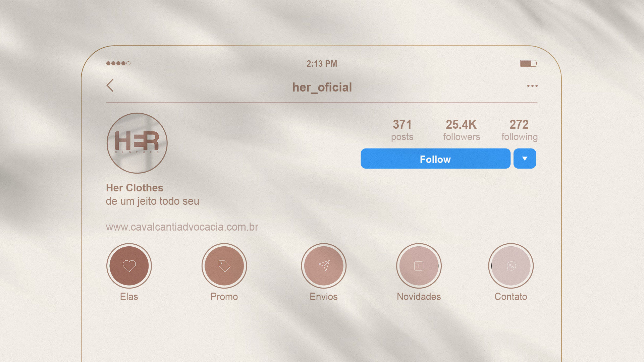This screenshot has width=644, height=362.
Task: Open the Novidades plus highlight
Action: pyautogui.click(x=419, y=266)
